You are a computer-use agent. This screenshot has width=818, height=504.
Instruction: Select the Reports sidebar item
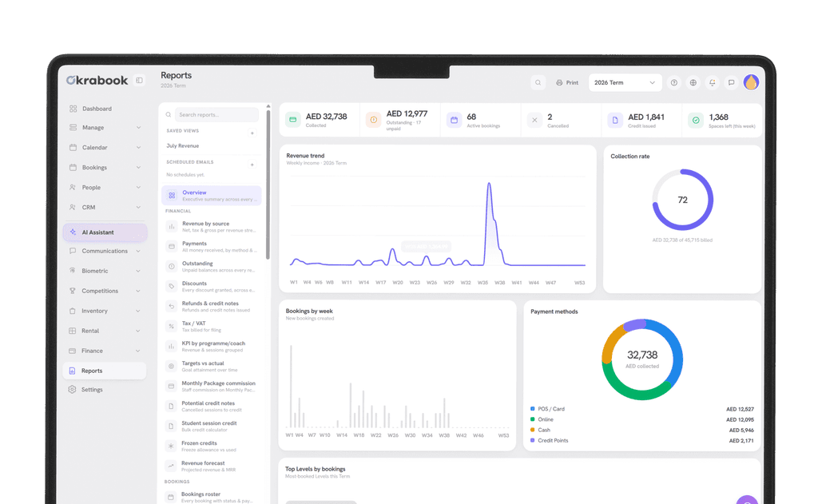(105, 371)
